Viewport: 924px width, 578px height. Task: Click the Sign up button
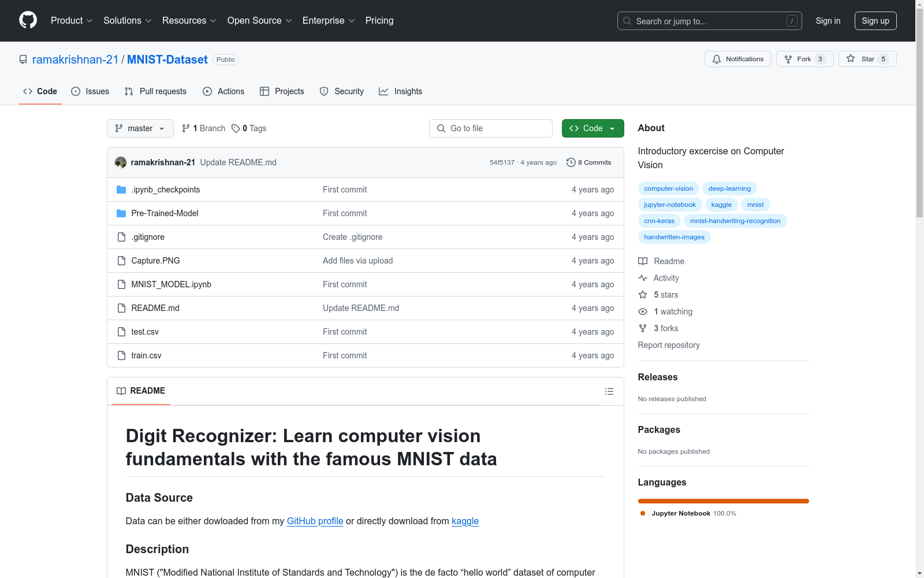pos(875,21)
